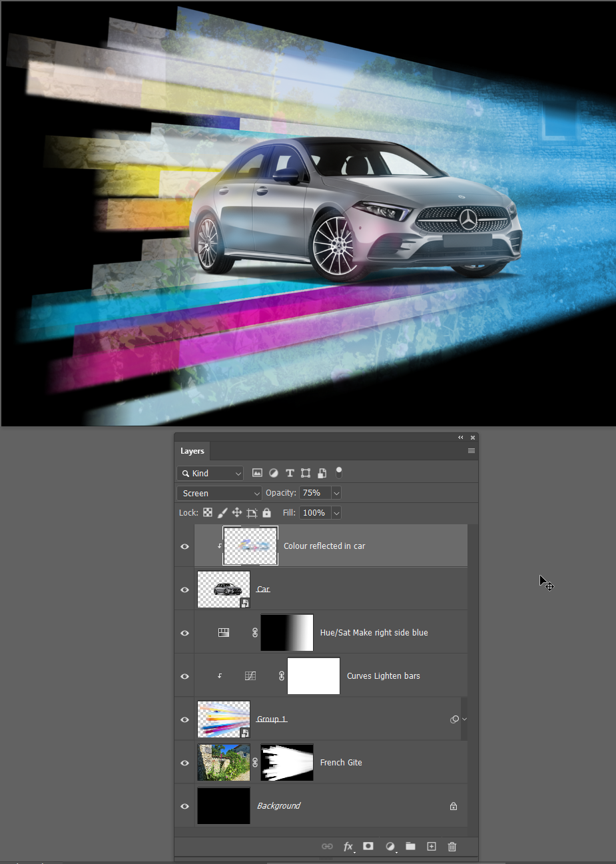Filter layers by pixel layers icon
Viewport: 616px width, 864px height.
point(257,472)
